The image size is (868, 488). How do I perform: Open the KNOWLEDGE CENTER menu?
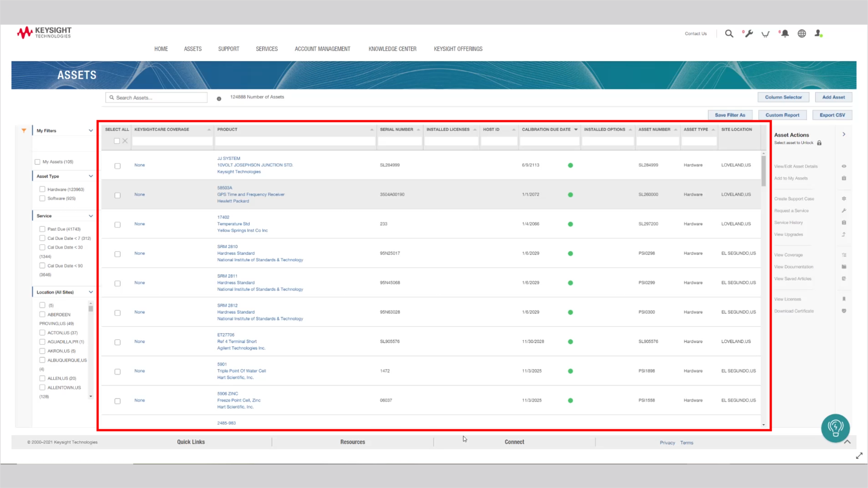392,49
